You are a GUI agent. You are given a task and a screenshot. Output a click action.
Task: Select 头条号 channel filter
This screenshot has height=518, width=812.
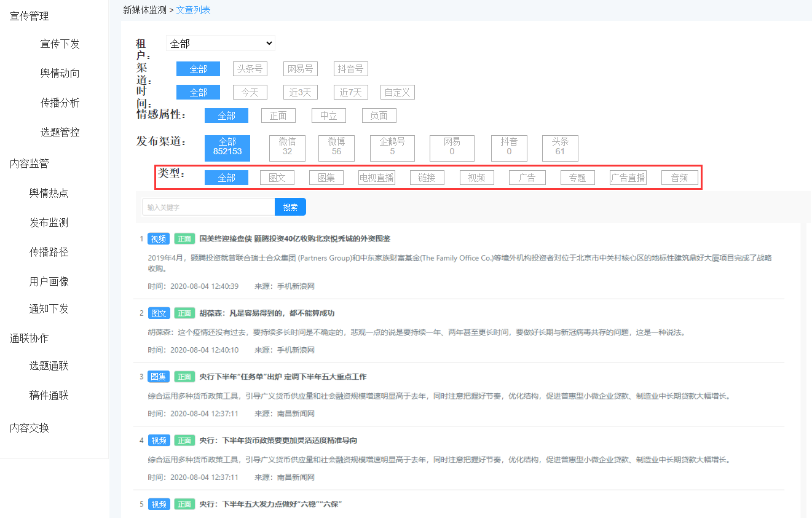click(251, 69)
